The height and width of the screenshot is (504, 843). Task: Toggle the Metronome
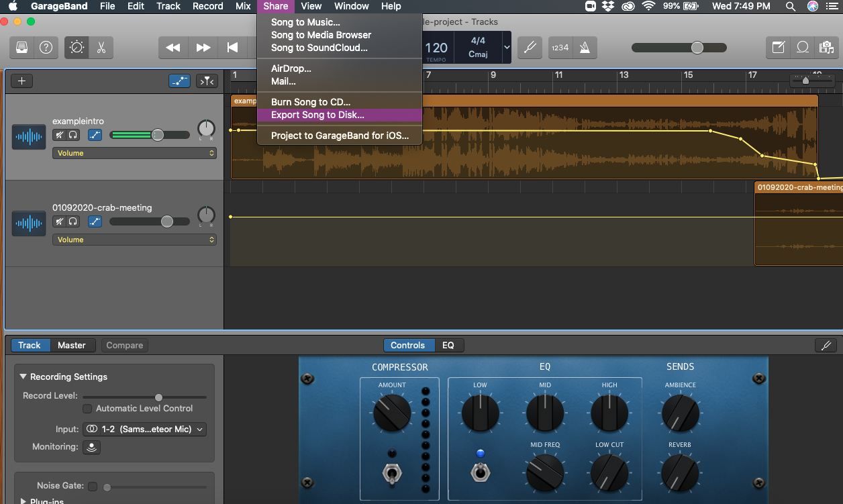tap(584, 48)
